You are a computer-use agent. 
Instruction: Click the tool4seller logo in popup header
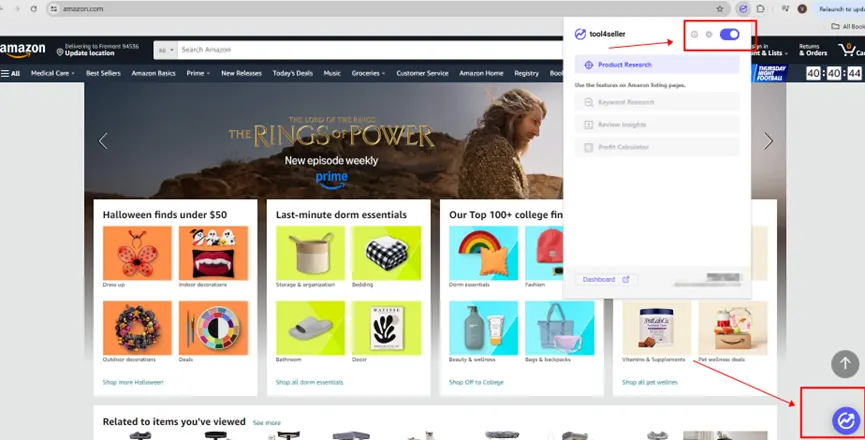tap(600, 34)
